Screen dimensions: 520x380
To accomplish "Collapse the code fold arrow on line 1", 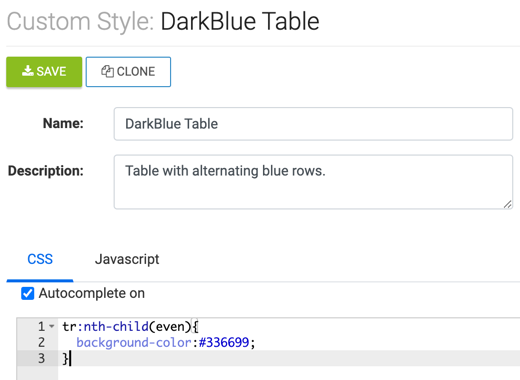I will tap(52, 326).
